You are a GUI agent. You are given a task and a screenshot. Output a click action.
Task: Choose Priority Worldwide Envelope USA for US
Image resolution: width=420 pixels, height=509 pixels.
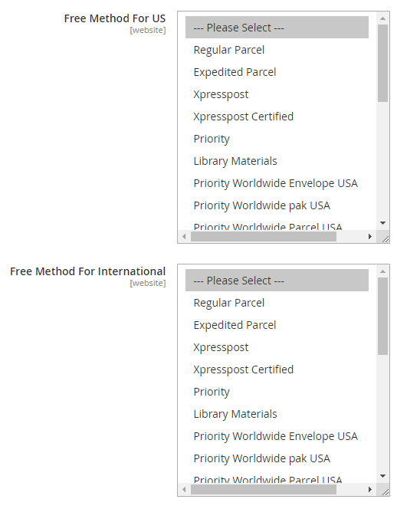277,183
